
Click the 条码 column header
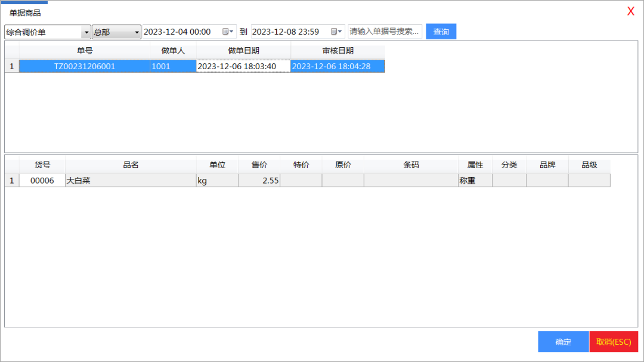pyautogui.click(x=411, y=165)
